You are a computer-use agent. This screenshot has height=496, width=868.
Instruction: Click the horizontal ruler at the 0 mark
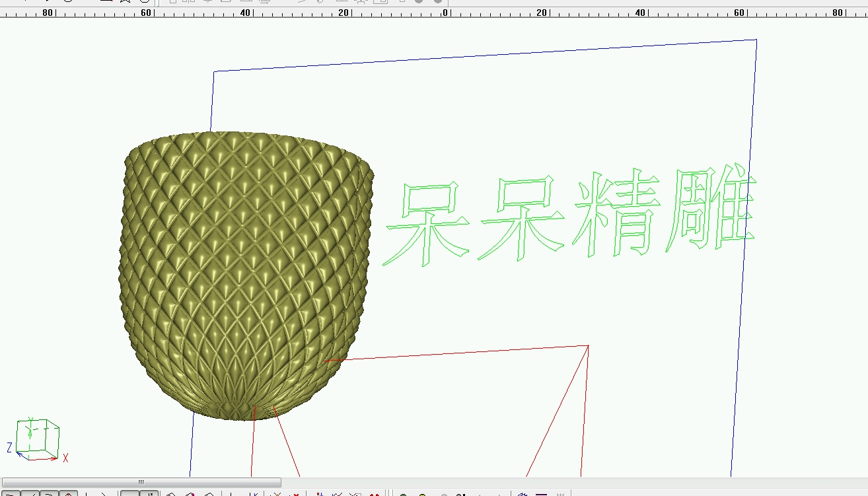tap(445, 13)
